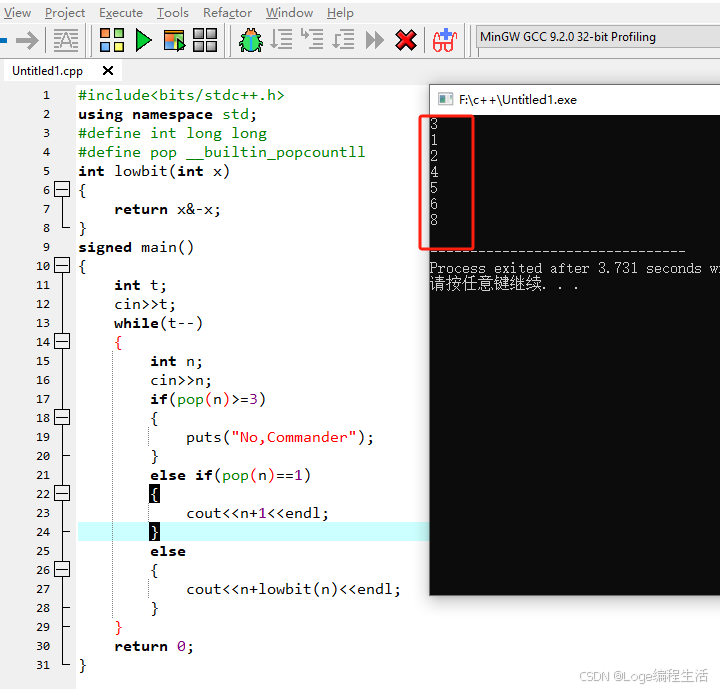This screenshot has width=720, height=689.
Task: Collapse the else block fold at line 26
Action: click(x=62, y=570)
